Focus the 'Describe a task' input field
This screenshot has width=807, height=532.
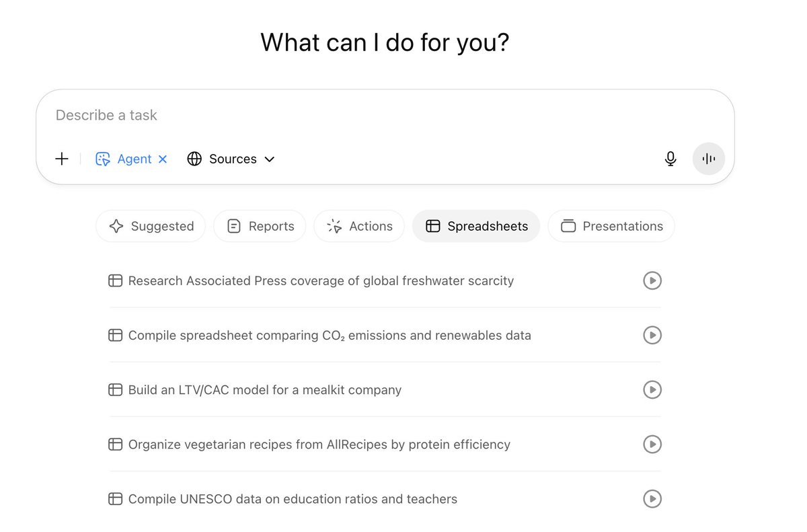[x=385, y=115]
